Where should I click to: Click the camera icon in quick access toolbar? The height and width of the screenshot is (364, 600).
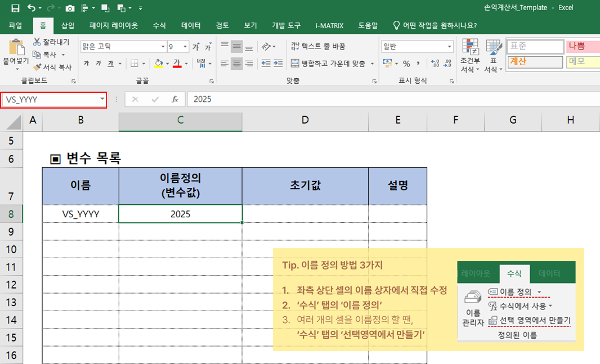coord(70,8)
